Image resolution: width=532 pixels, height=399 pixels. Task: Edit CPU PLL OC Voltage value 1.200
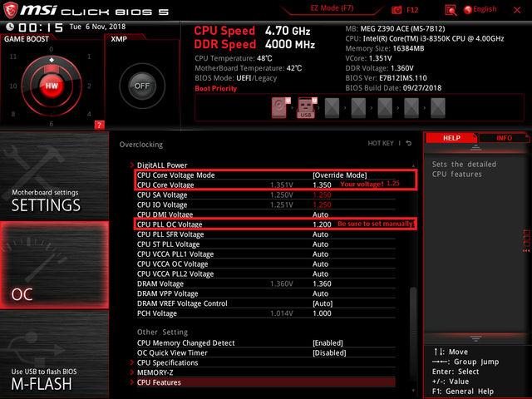(x=322, y=224)
